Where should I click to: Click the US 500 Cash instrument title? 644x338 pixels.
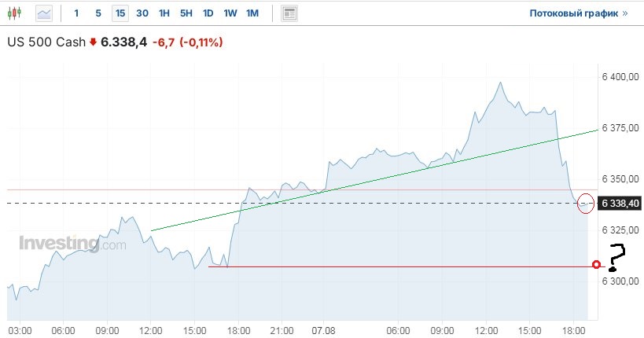(46, 42)
